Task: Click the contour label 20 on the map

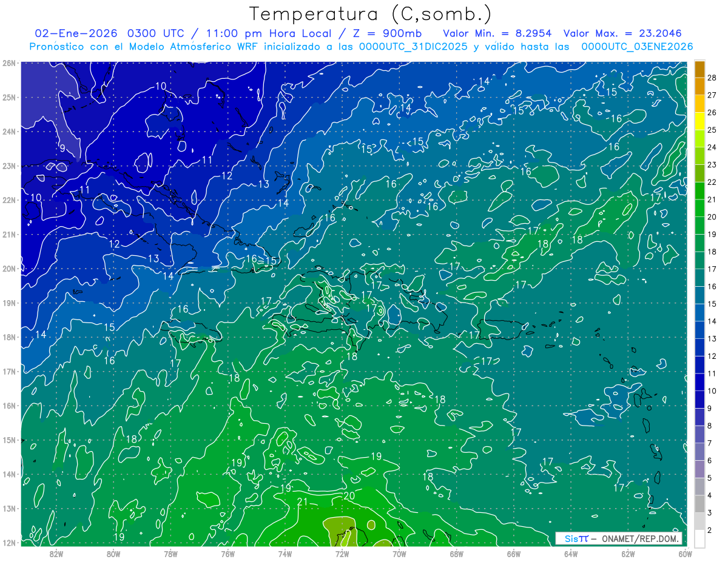Action: click(349, 495)
